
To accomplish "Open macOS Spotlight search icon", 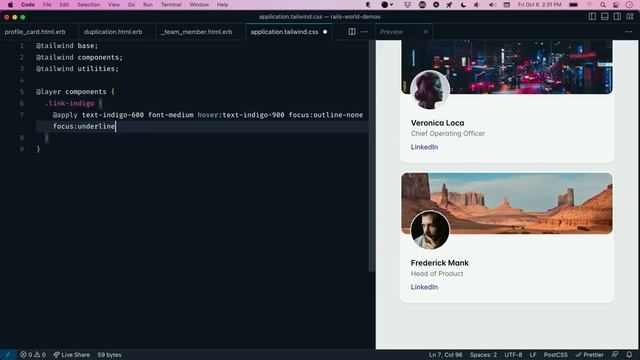I will pos(603,4).
